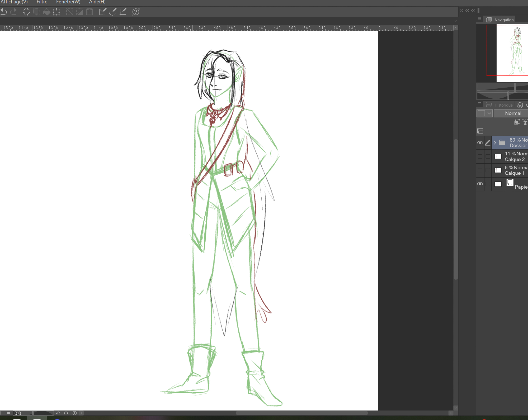
Task: Toggle the Snap to Ruler icon
Action: [x=102, y=12]
